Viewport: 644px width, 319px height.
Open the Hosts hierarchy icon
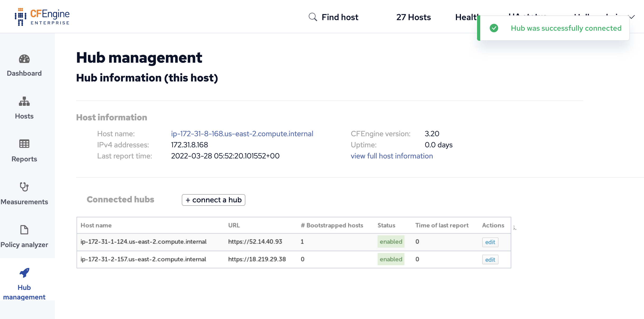click(x=24, y=101)
